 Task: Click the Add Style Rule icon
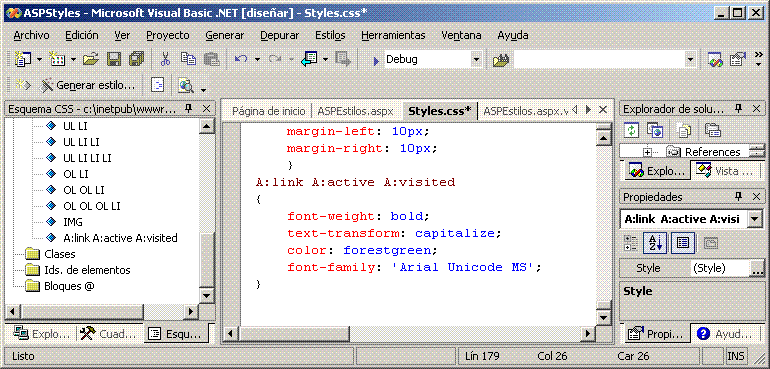point(23,85)
